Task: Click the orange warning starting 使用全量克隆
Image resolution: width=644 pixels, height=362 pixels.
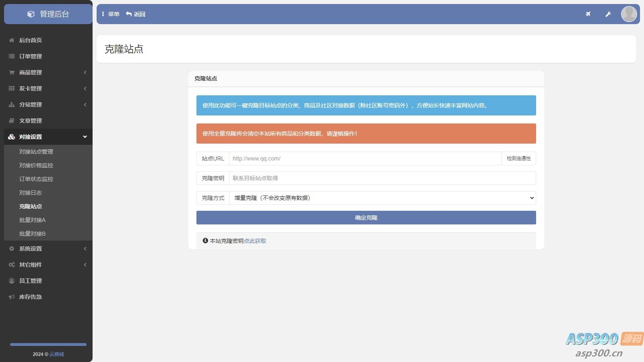Action: tap(366, 134)
